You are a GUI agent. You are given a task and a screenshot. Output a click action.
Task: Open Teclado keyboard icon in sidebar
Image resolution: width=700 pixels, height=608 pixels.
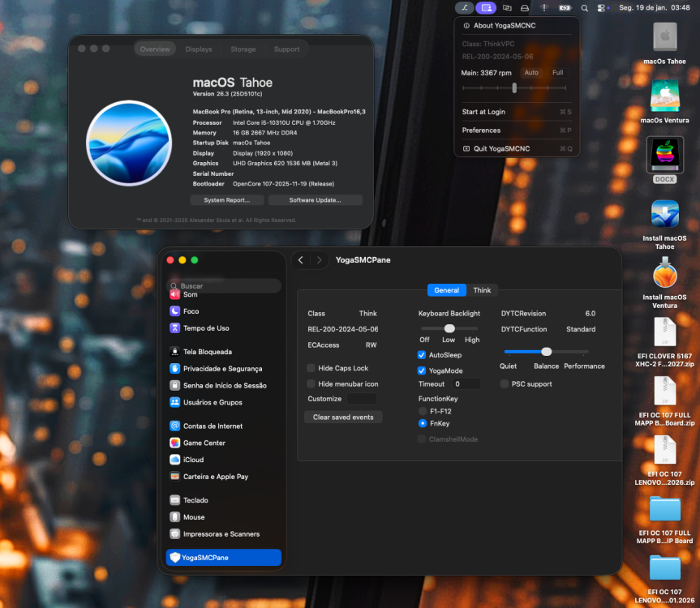point(175,500)
